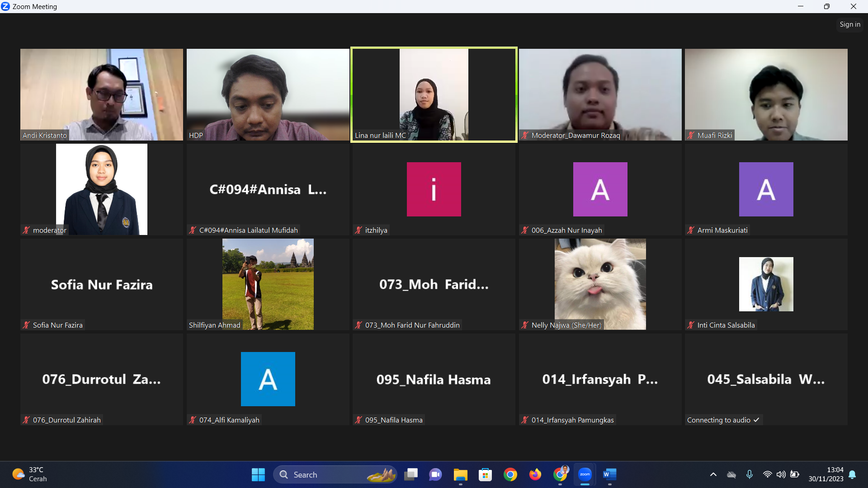The image size is (868, 488).
Task: Click the muted mic icon by moderator
Action: coord(26,230)
